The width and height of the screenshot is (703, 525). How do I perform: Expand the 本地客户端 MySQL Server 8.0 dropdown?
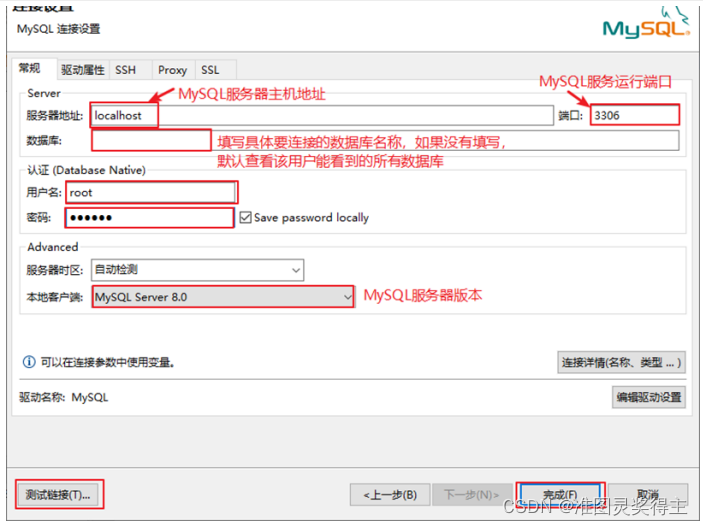pyautogui.click(x=223, y=297)
